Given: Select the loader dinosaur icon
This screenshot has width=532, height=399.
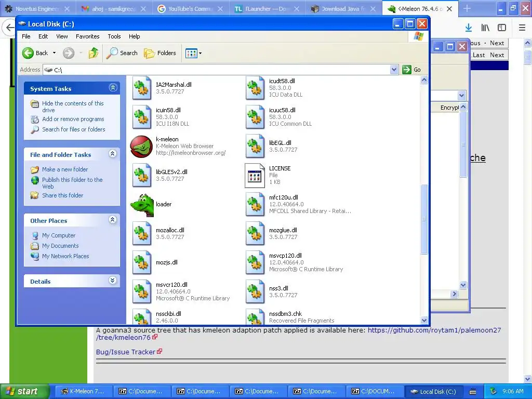Looking at the screenshot, I should tap(142, 205).
